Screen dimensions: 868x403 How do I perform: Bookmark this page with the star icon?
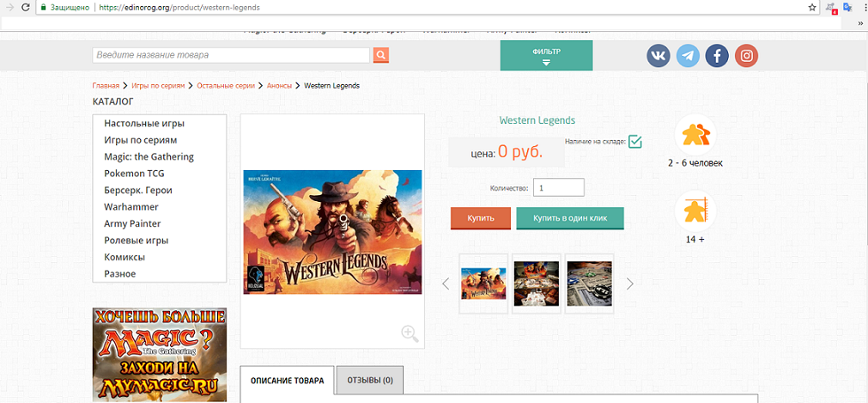[x=812, y=8]
